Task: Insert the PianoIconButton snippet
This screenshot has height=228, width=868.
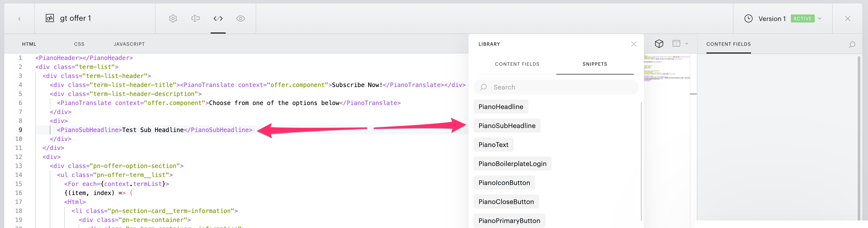Action: [504, 182]
